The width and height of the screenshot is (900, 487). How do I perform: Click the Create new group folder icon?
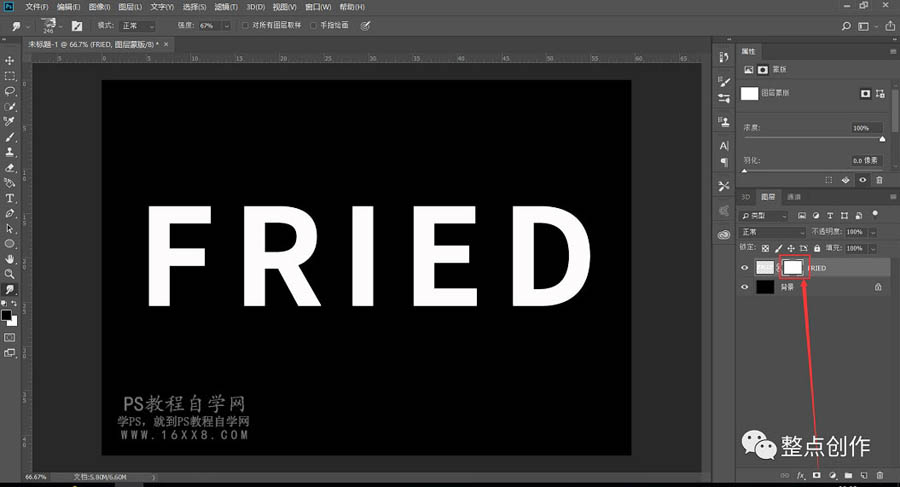pos(848,476)
